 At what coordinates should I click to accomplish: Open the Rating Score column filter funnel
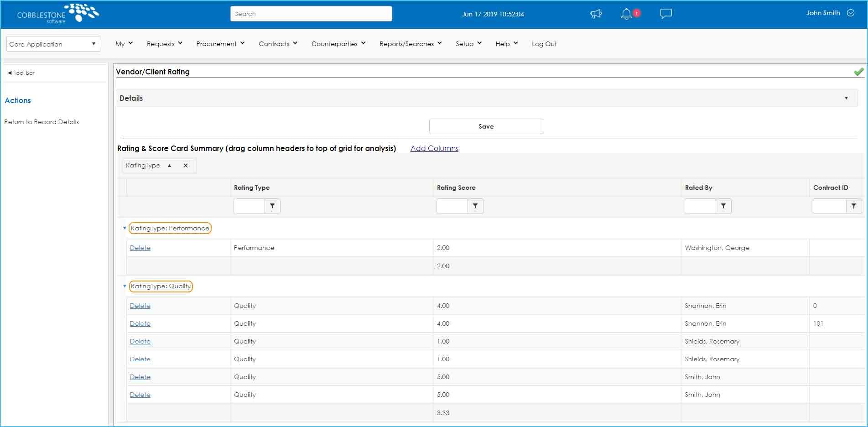click(x=476, y=206)
